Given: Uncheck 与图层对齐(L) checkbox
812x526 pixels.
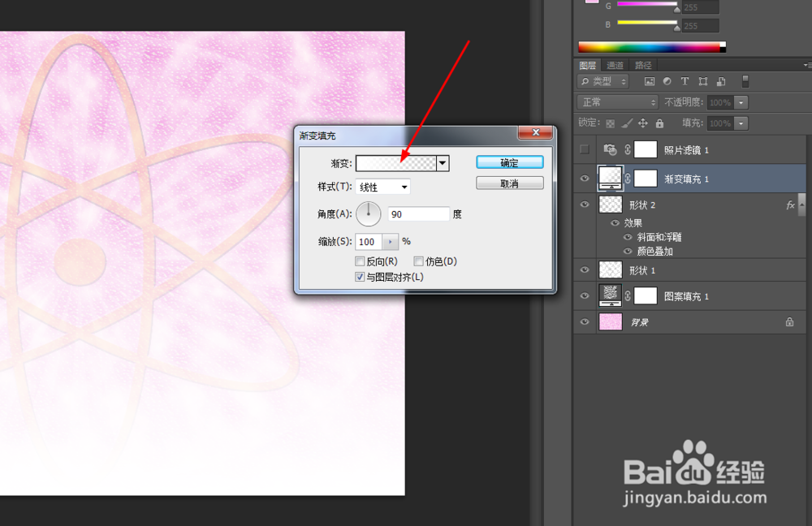Looking at the screenshot, I should pyautogui.click(x=360, y=277).
